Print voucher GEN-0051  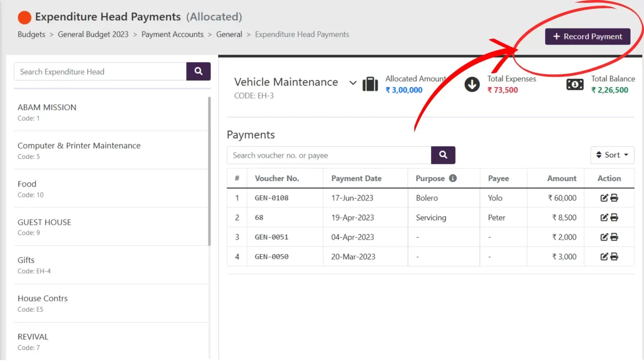[x=614, y=237]
